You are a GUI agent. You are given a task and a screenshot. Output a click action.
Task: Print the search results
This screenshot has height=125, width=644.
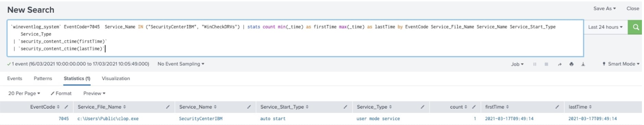click(571, 64)
